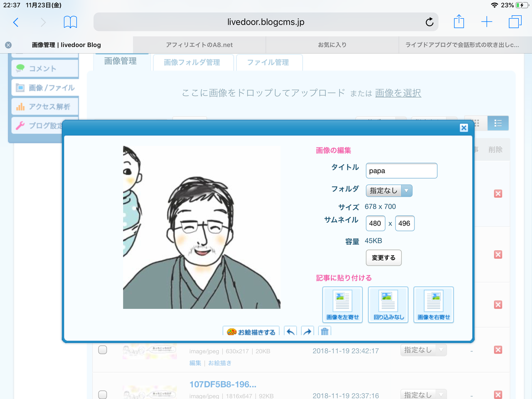Open folder dropdown for 23:37:16 row
The height and width of the screenshot is (399, 532).
tap(424, 394)
